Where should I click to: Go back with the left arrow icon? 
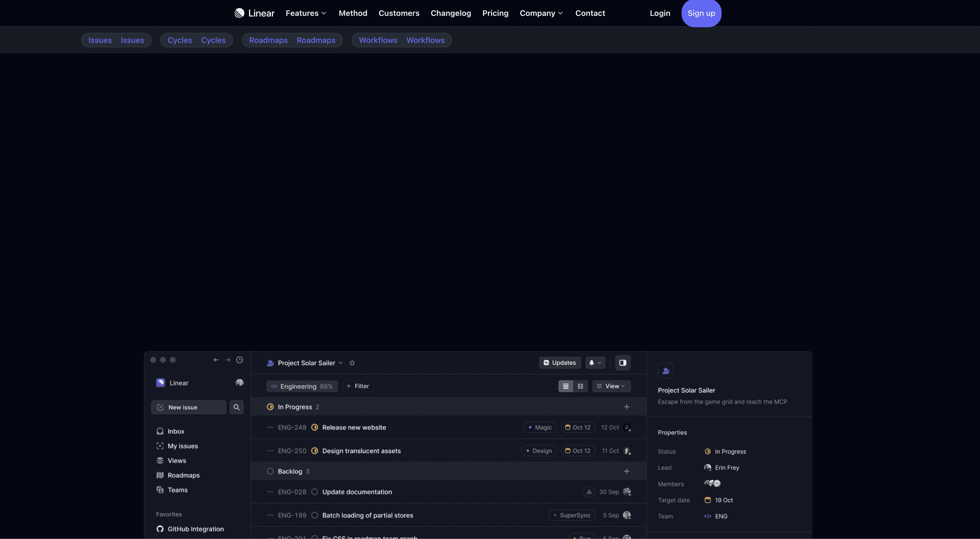tap(216, 360)
